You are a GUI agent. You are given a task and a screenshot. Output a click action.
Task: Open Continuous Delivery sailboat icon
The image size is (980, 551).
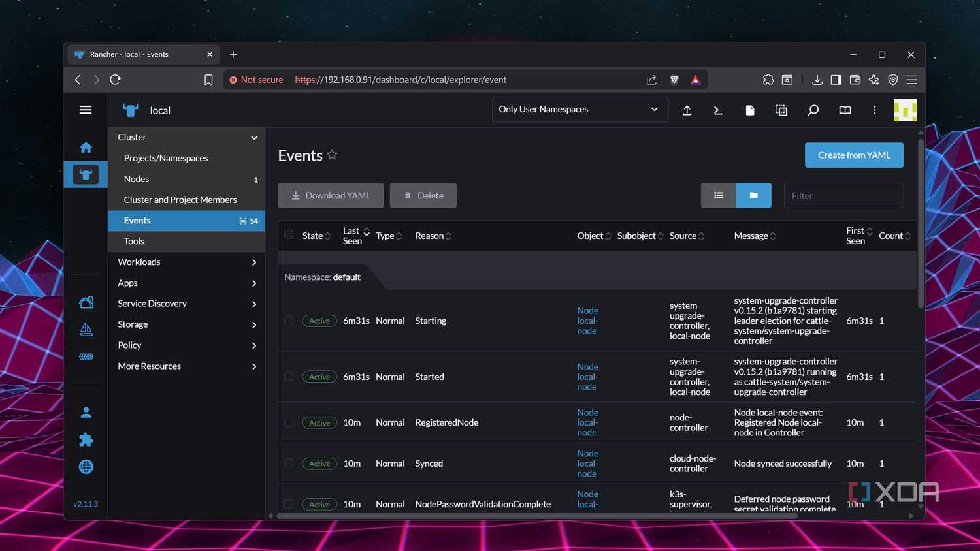pos(86,329)
